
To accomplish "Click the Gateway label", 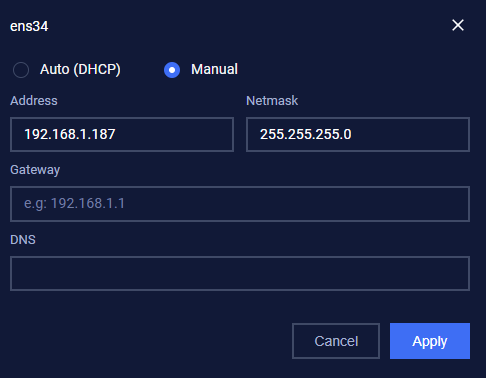I will (x=35, y=170).
